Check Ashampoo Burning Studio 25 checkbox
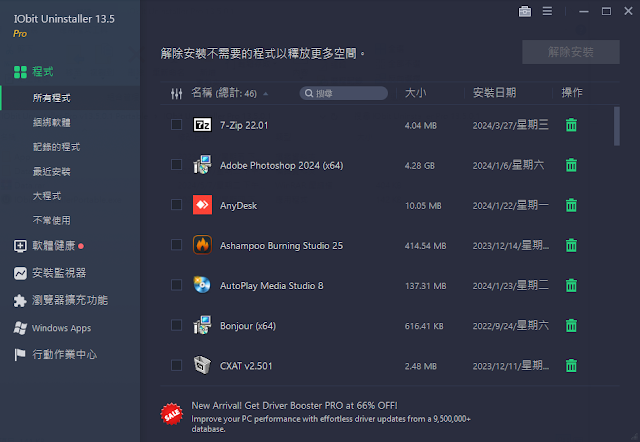This screenshot has height=442, width=640. [x=176, y=244]
